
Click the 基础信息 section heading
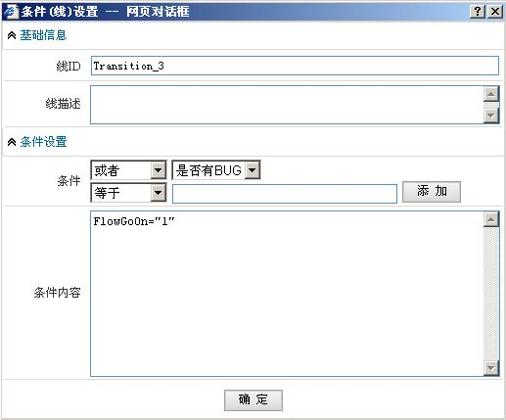[x=43, y=35]
